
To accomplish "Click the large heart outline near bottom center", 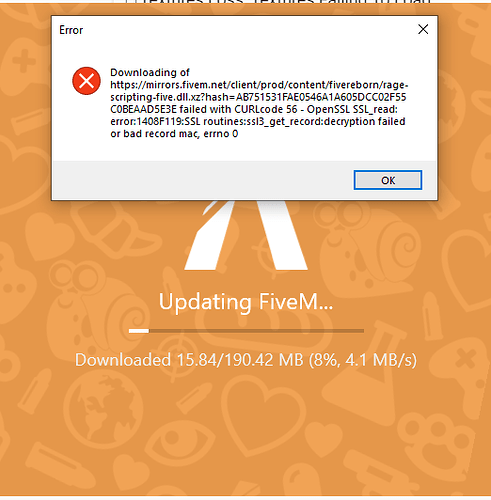I will coord(263,411).
